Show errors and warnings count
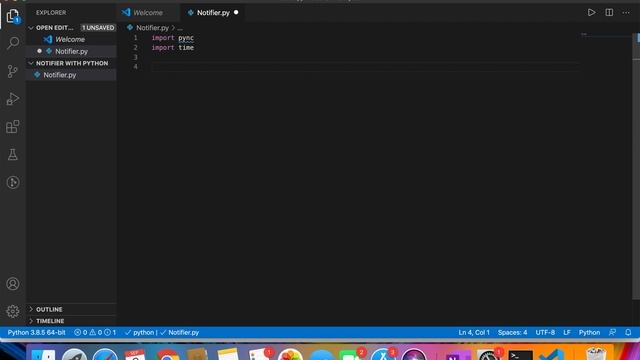 (x=95, y=332)
